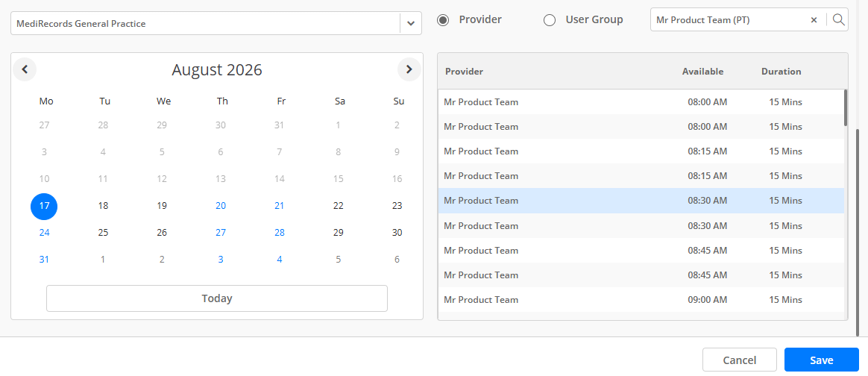Select September 4 in the last row
The width and height of the screenshot is (868, 376).
point(280,259)
